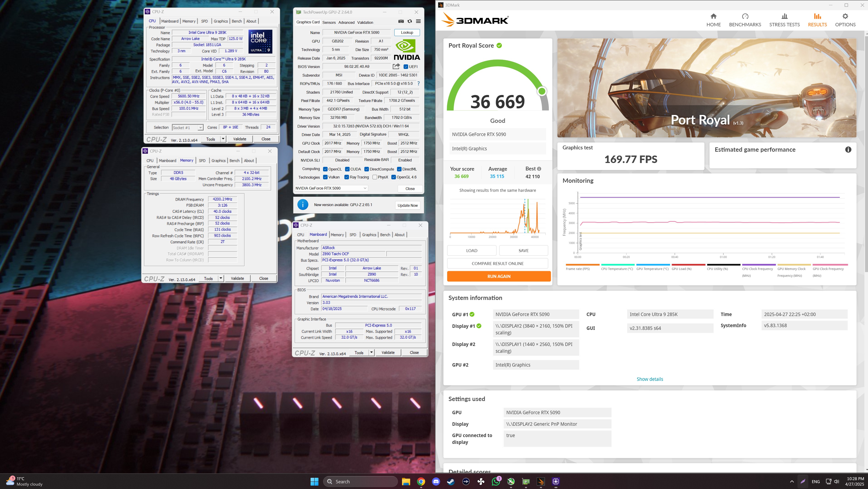Toggle the UEFI checkbox in GPU-Z

(x=406, y=67)
